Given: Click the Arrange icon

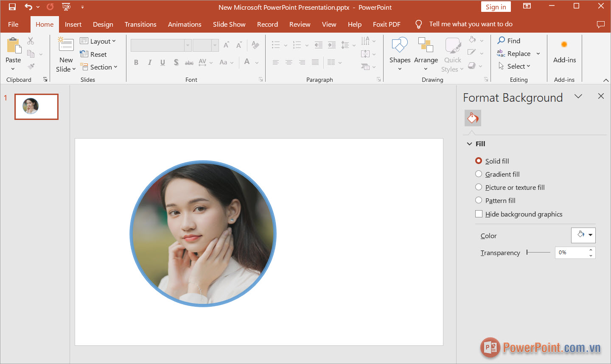Looking at the screenshot, I should pos(426,45).
